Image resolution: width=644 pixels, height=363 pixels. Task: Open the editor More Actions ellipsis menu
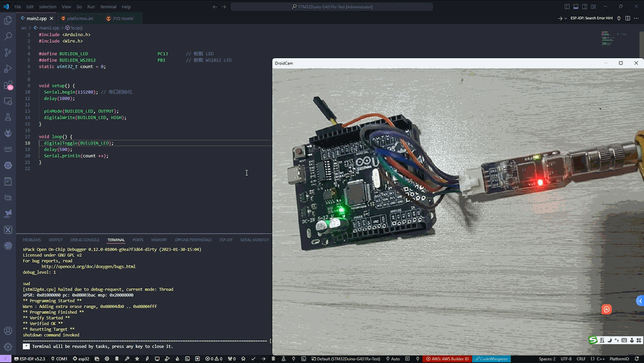pos(637,18)
